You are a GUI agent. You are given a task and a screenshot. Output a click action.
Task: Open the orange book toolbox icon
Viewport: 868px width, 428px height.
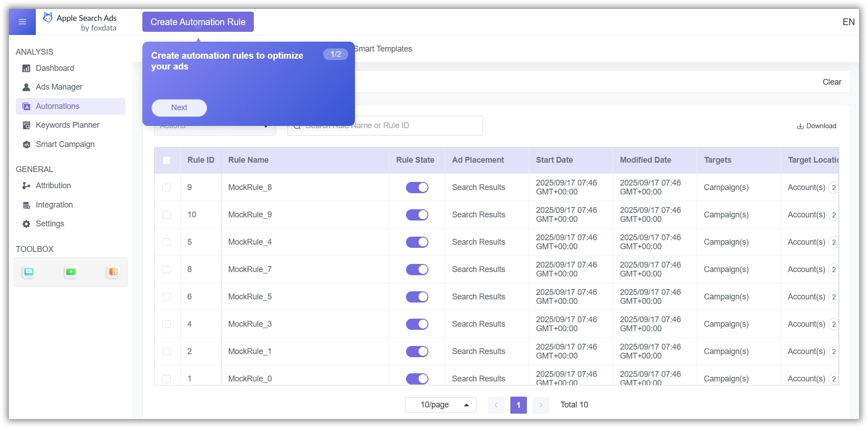tap(113, 272)
